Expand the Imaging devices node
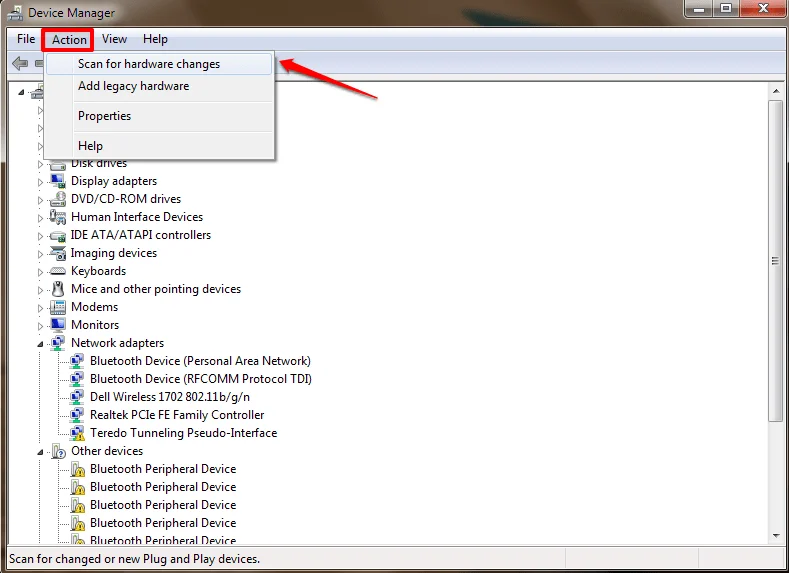This screenshot has width=789, height=573. [x=40, y=254]
